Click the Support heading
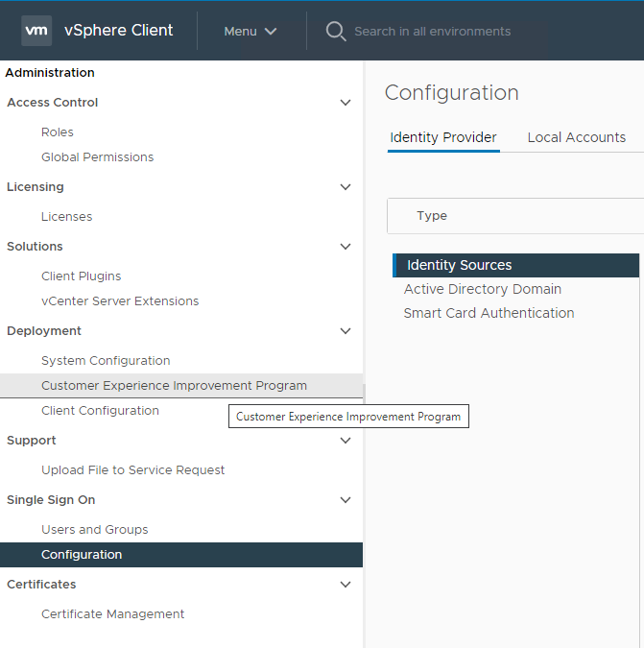This screenshot has height=648, width=644. point(32,441)
